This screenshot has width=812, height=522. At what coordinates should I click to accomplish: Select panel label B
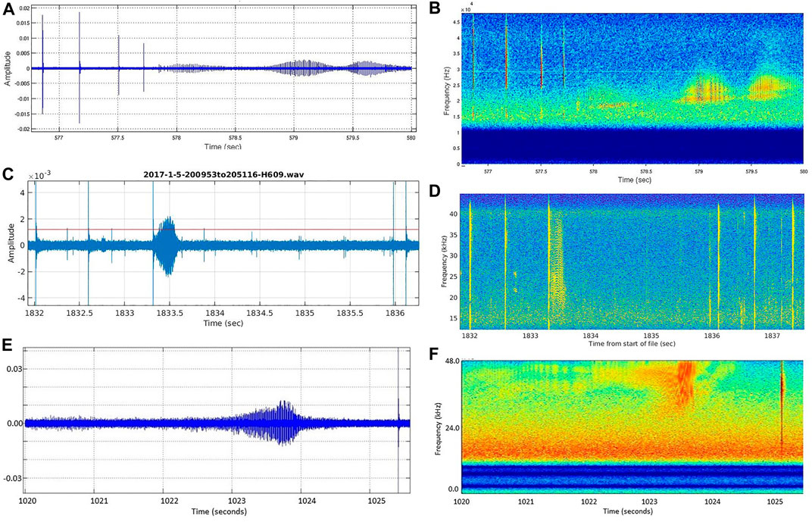point(435,8)
